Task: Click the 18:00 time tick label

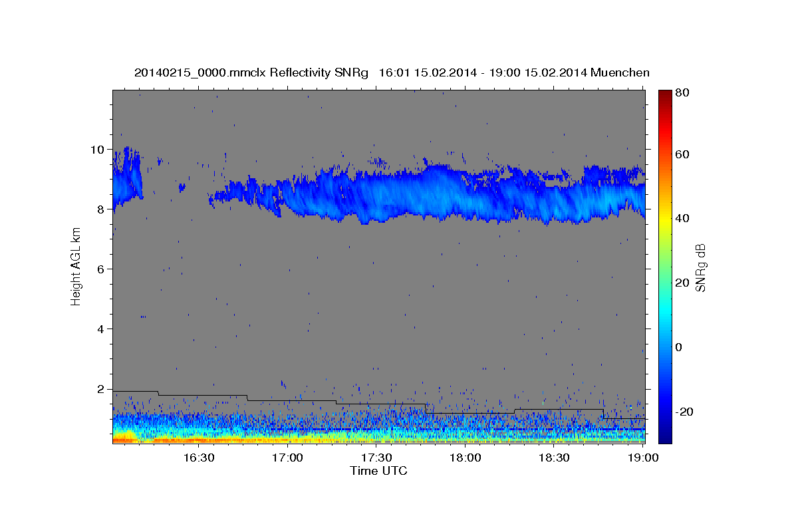Action: (x=465, y=458)
